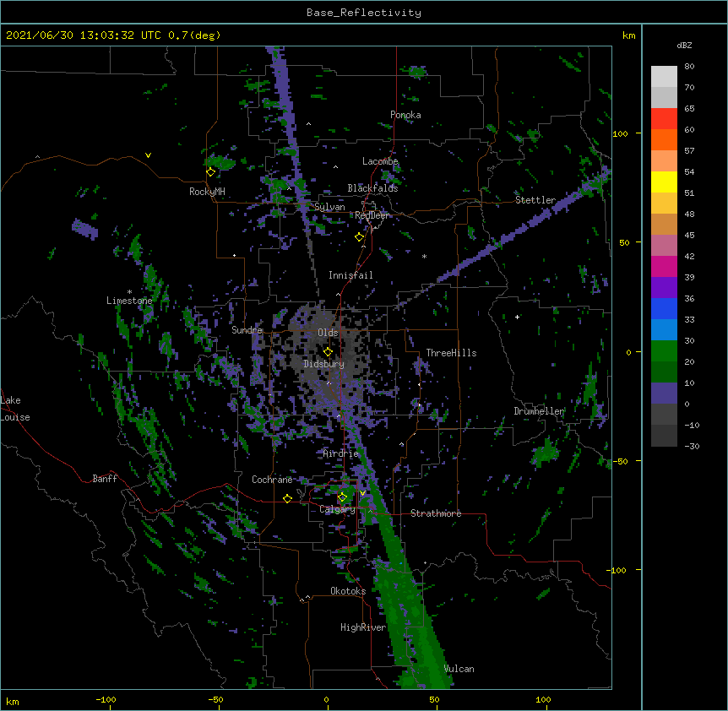The height and width of the screenshot is (711, 728).
Task: Click the yellow V marker east of Calgary
Action: pos(362,493)
